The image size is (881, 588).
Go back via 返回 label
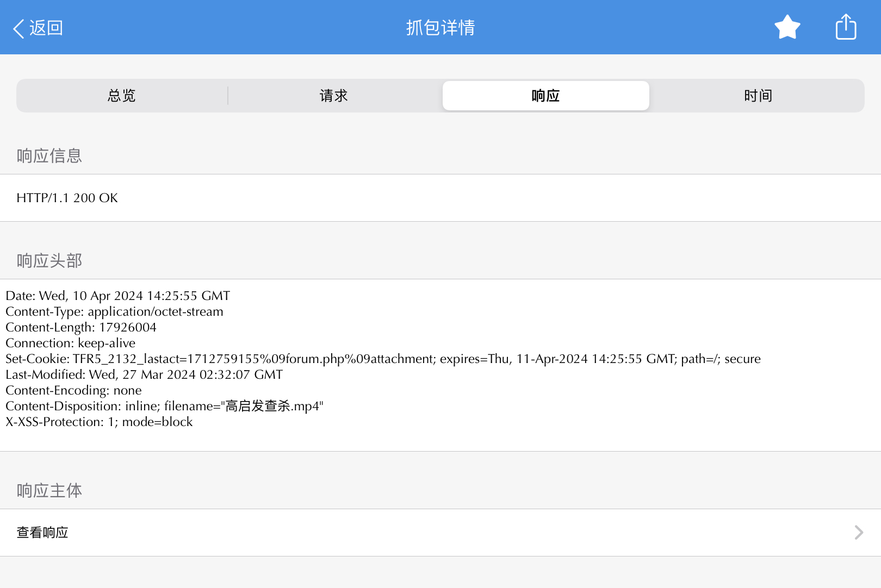[46, 28]
